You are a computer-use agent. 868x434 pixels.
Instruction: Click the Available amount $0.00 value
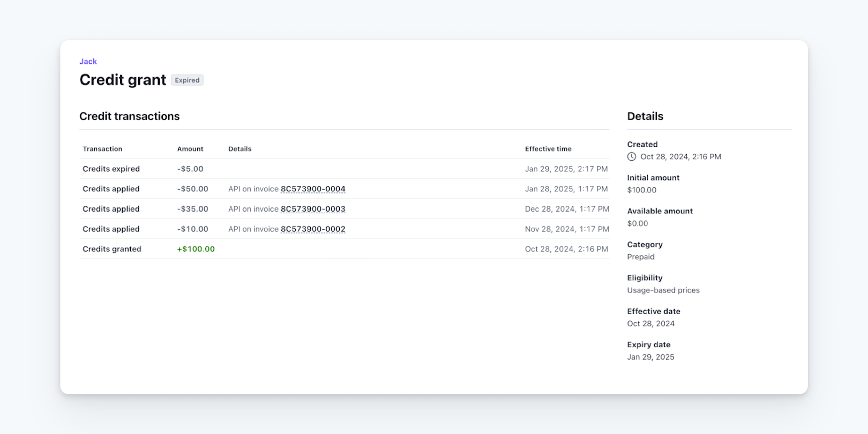pyautogui.click(x=637, y=223)
